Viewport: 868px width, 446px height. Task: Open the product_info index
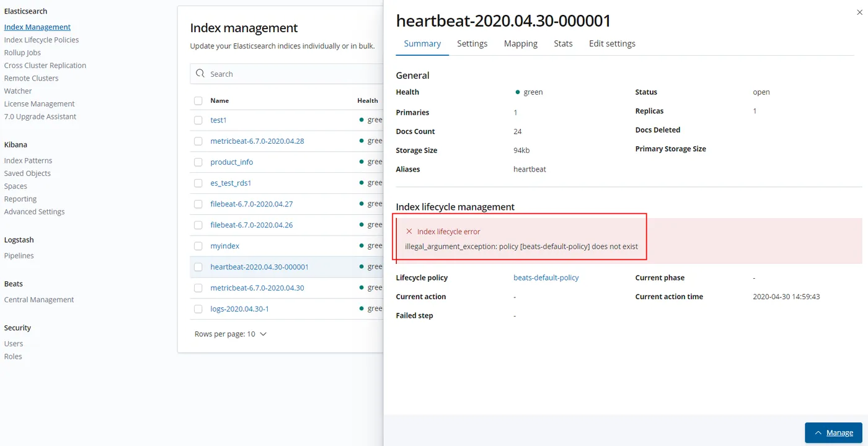232,162
